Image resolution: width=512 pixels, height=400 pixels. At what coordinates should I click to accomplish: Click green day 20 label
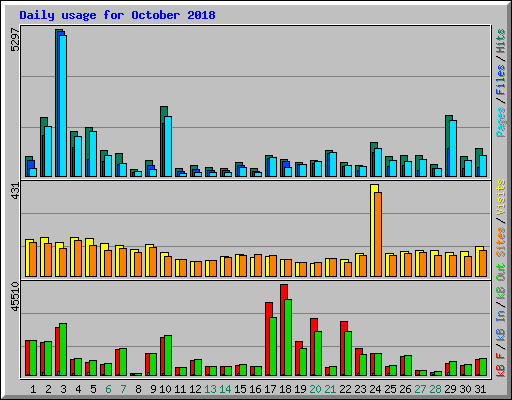click(315, 389)
